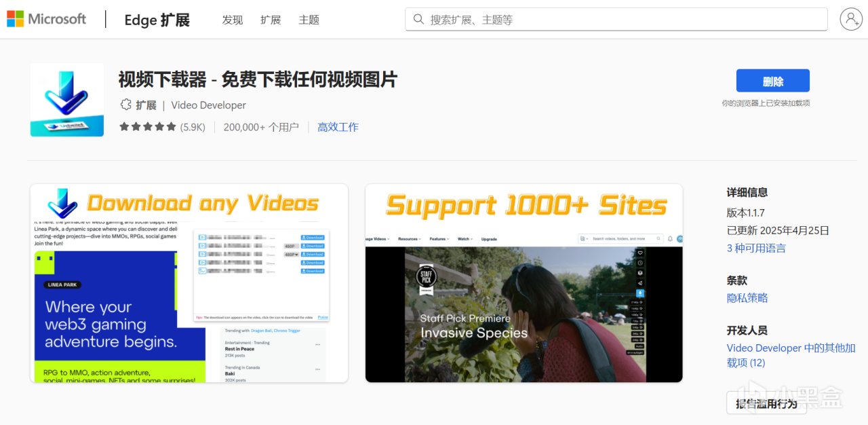
Task: Click the video downloader extension logo
Action: pos(67,100)
